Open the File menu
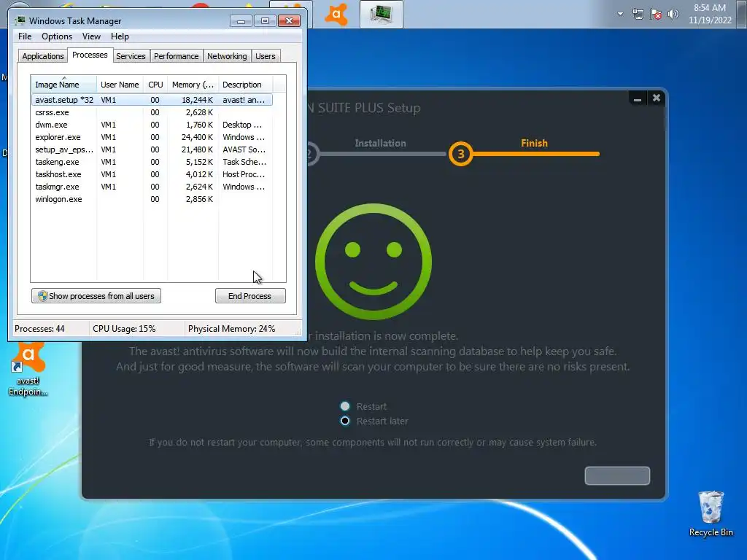 click(x=25, y=36)
